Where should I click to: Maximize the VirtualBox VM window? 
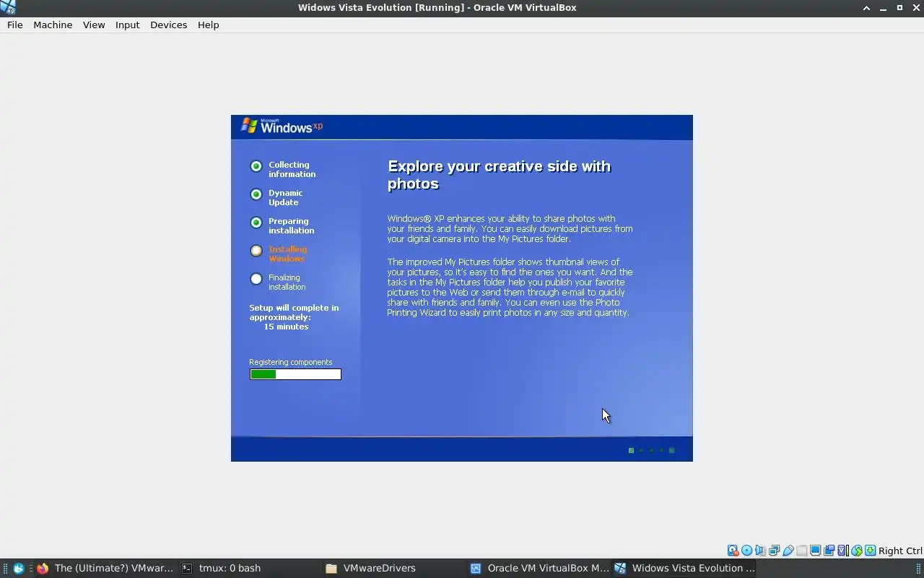pyautogui.click(x=899, y=7)
